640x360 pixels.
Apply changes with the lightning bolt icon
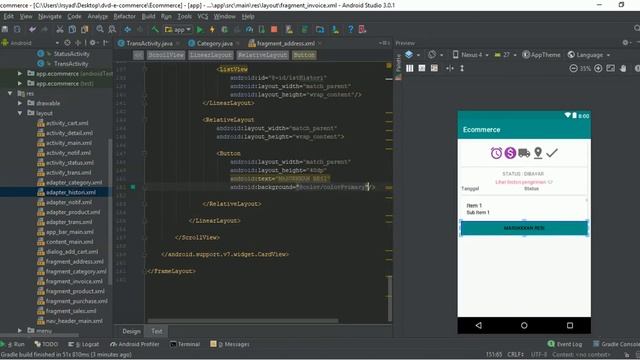tap(212, 29)
